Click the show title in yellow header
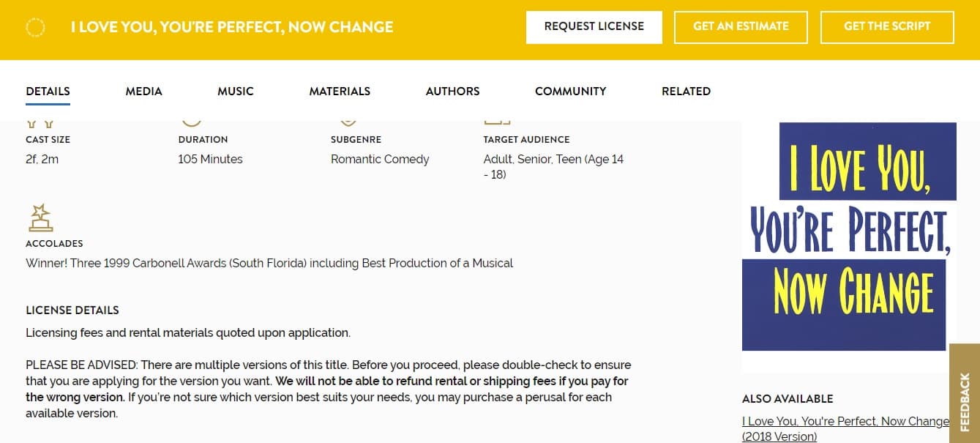980x443 pixels. 232,28
